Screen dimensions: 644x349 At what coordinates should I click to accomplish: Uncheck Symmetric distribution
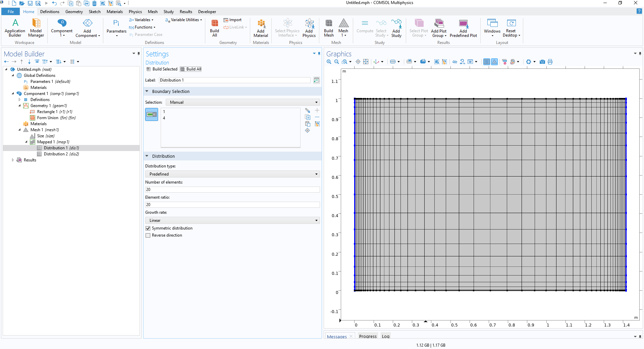pyautogui.click(x=148, y=228)
